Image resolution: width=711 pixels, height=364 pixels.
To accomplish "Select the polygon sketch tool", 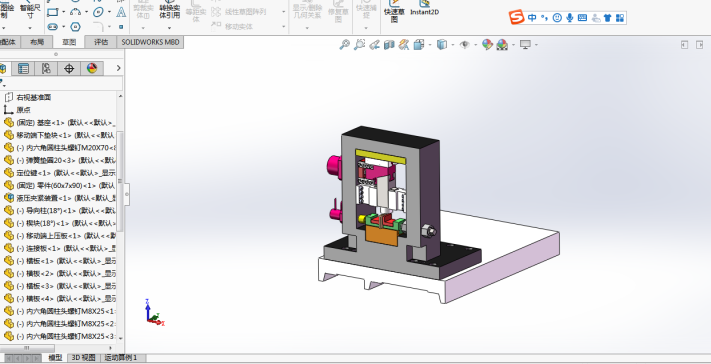I will (x=76, y=27).
